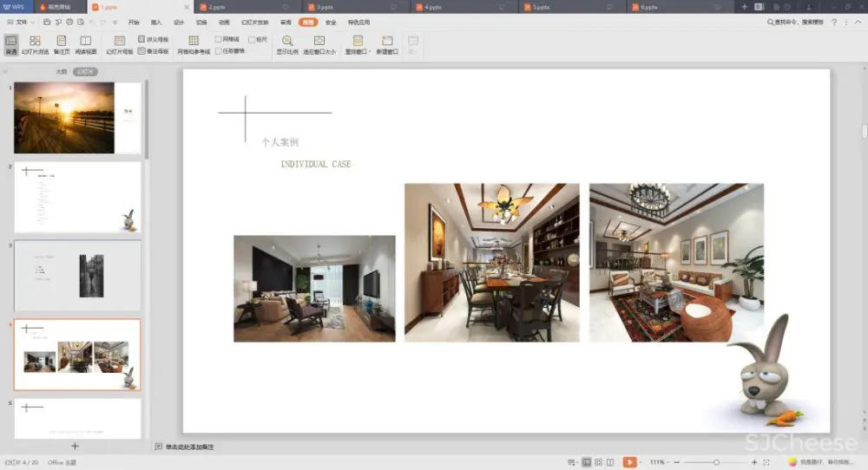Viewport: 868px width, 470px height.
Task: Toggle the Ruler (标尺) checkbox
Action: click(252, 40)
